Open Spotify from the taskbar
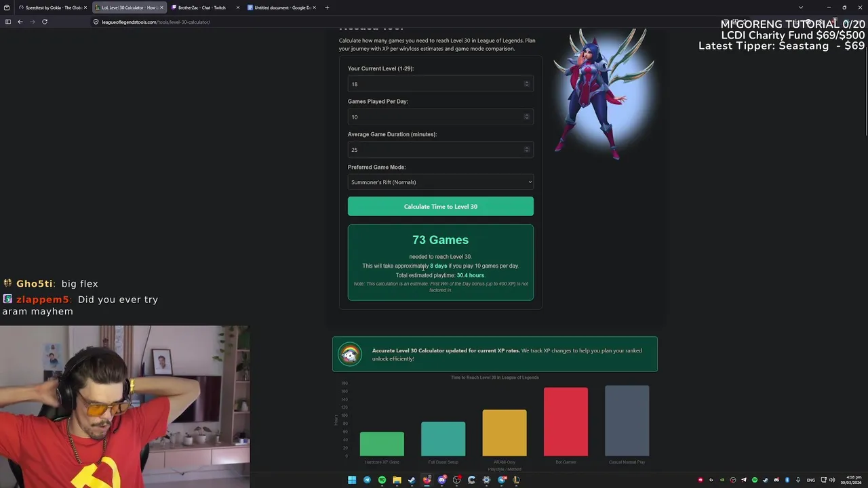Image resolution: width=868 pixels, height=488 pixels. pyautogui.click(x=382, y=480)
